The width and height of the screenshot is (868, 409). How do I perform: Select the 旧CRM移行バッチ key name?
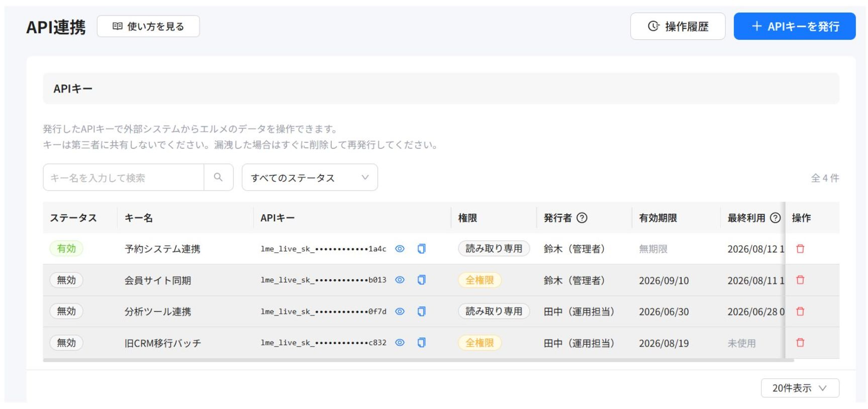click(163, 343)
